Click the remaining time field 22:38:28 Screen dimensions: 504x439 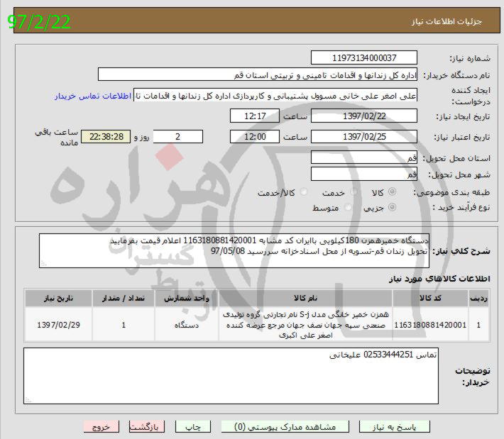coord(106,137)
